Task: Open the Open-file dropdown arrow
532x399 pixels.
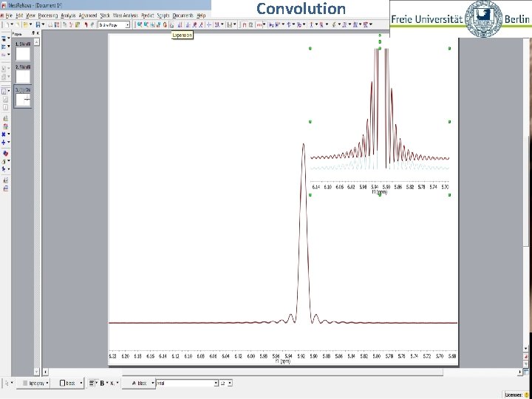Action: pyautogui.click(x=30, y=24)
